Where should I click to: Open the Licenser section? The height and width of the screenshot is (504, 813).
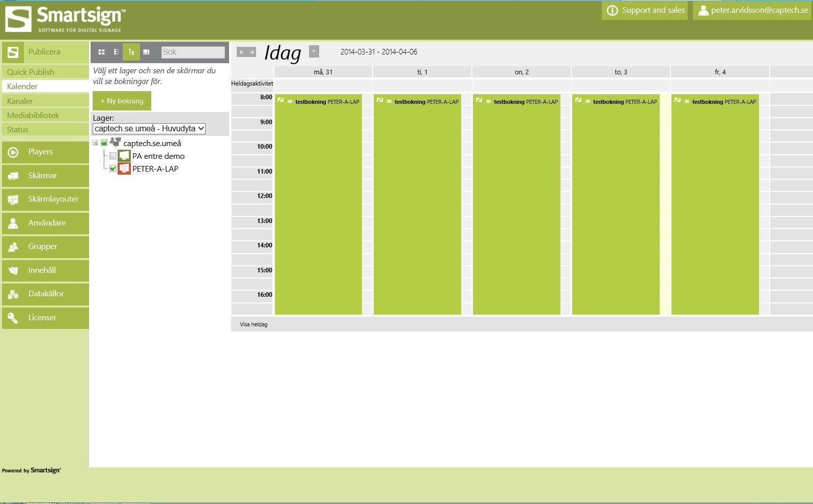click(x=45, y=318)
